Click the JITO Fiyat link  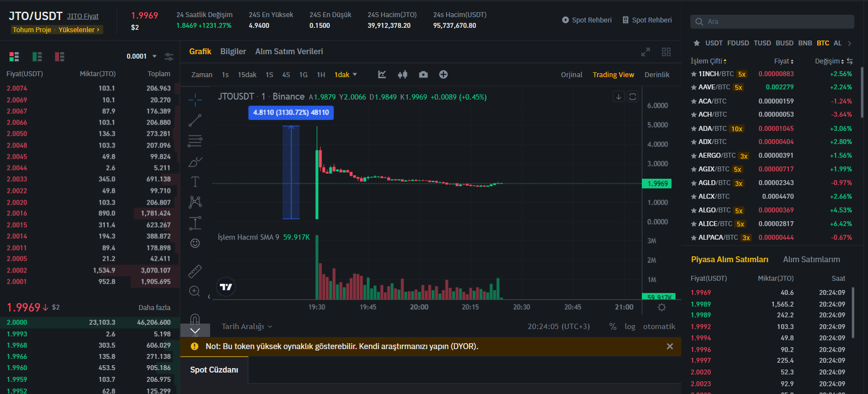[83, 16]
